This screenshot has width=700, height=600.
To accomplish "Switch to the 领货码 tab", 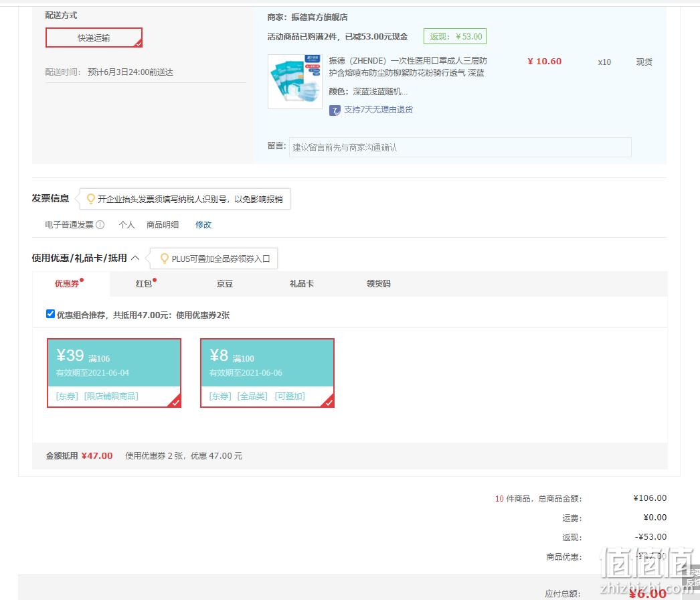I will click(x=378, y=284).
